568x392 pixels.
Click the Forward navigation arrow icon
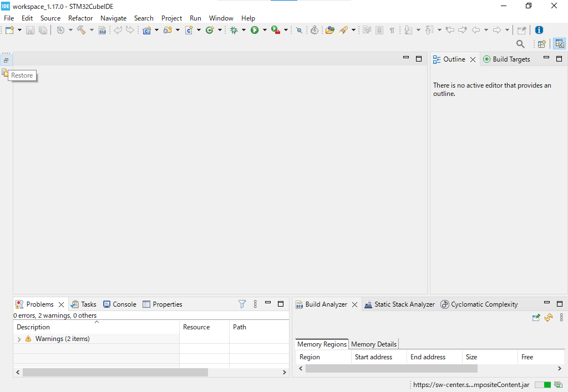(497, 30)
